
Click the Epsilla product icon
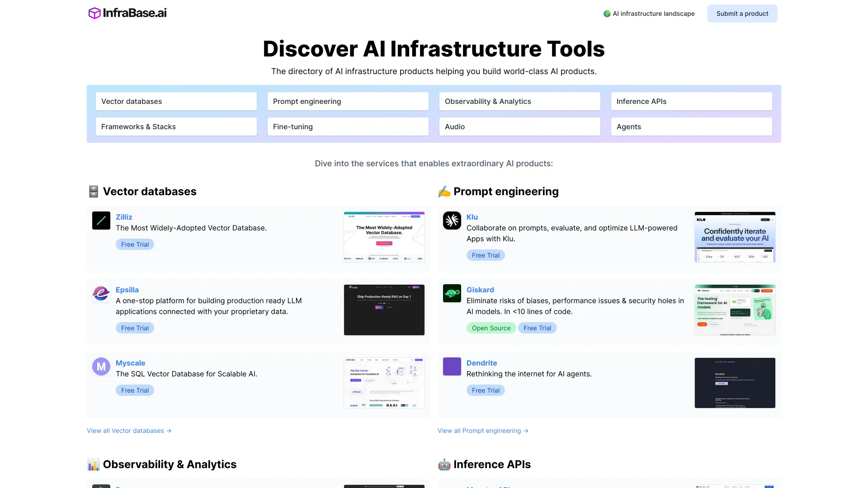point(101,294)
